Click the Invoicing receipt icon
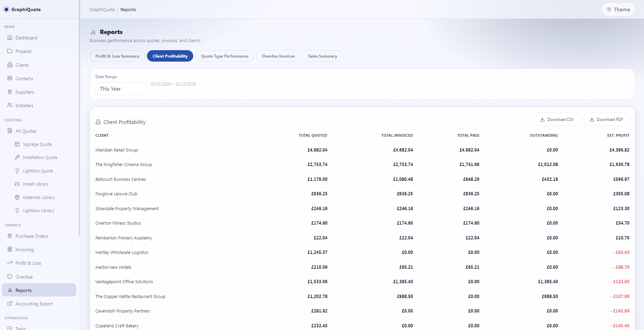Viewport: 644px width, 330px height. point(10,250)
